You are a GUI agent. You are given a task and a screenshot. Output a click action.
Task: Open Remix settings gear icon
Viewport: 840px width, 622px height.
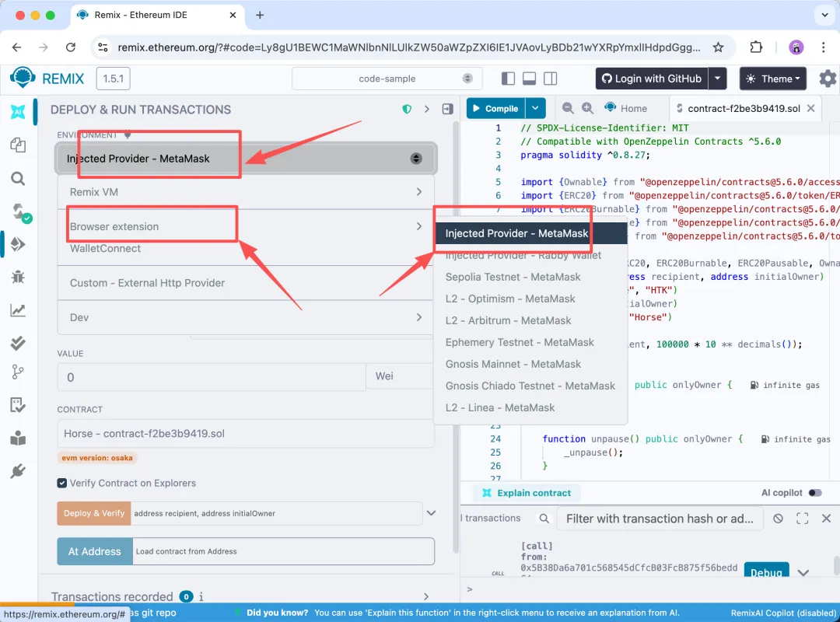[828, 79]
